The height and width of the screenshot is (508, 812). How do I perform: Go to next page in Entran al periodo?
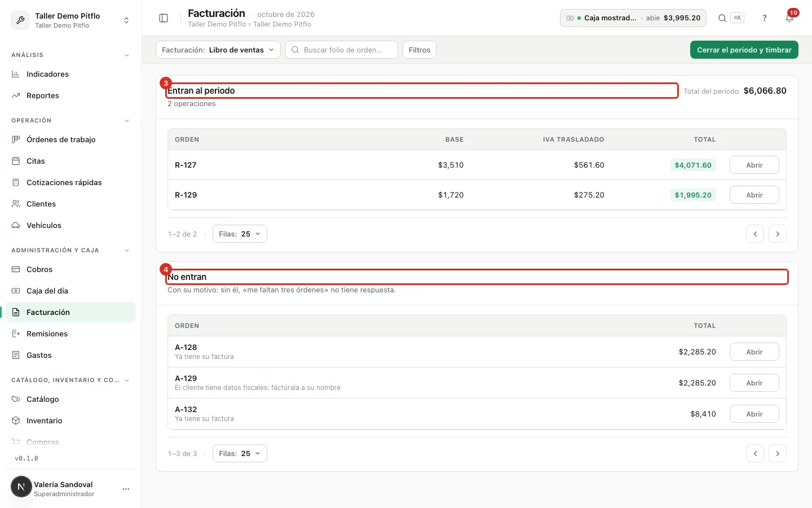pos(778,234)
